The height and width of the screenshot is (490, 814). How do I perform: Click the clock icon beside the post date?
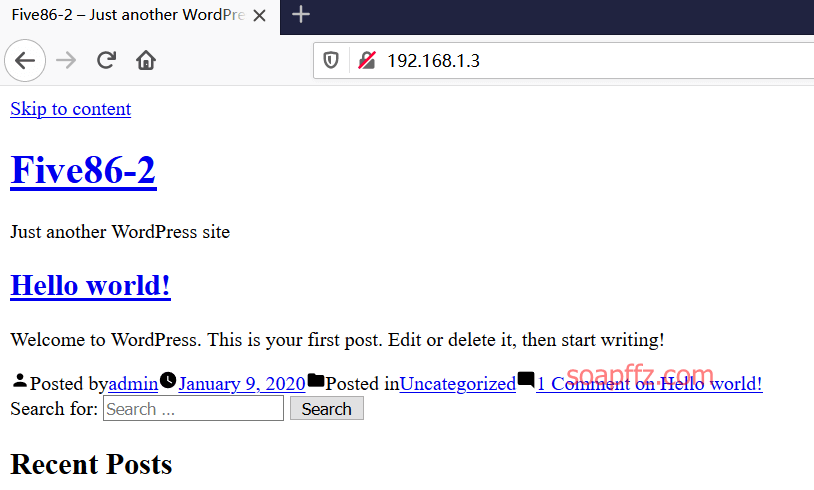168,380
